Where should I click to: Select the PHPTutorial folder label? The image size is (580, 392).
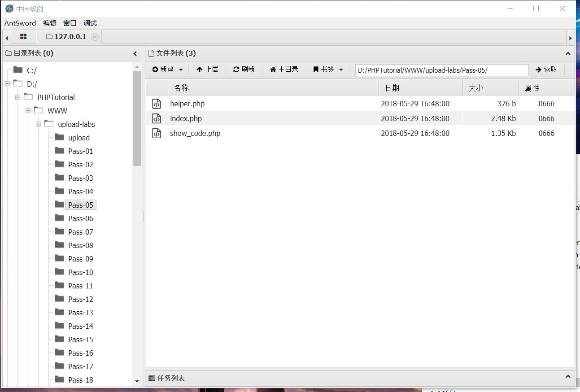click(56, 97)
